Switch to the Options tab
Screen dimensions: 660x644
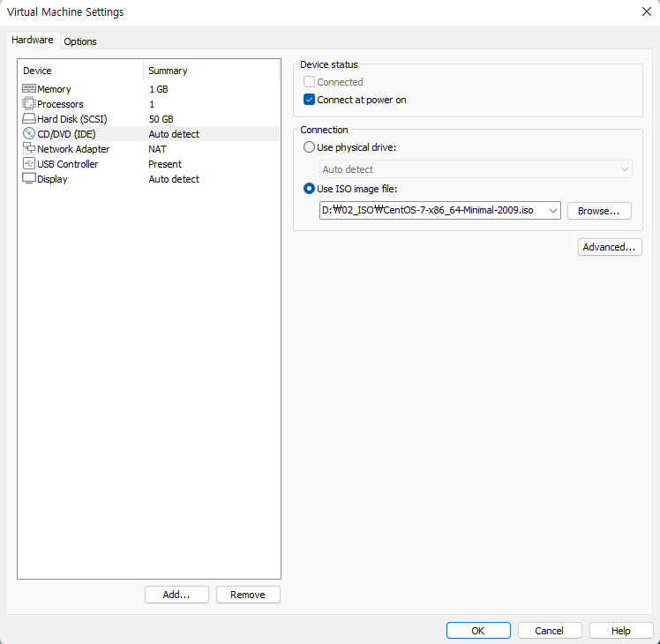click(x=80, y=41)
